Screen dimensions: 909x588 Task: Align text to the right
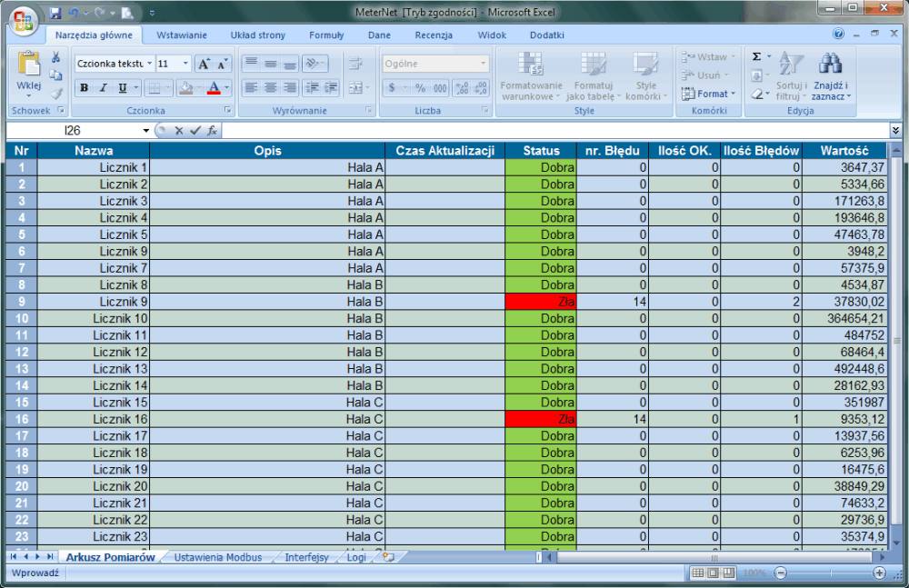coord(290,88)
